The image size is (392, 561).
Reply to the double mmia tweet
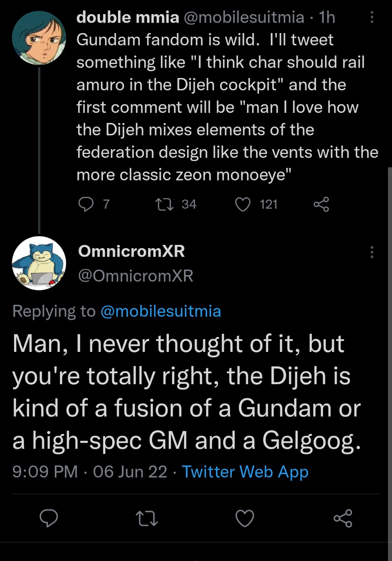point(86,205)
